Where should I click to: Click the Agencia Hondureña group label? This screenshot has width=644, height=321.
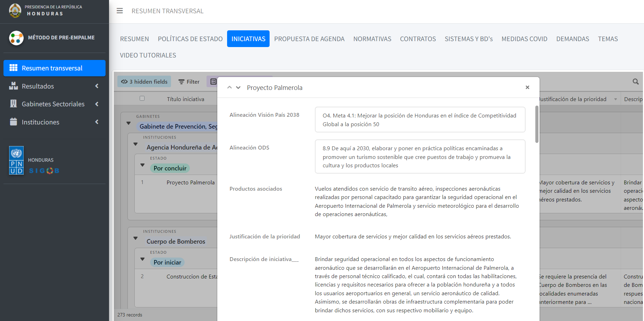(182, 147)
